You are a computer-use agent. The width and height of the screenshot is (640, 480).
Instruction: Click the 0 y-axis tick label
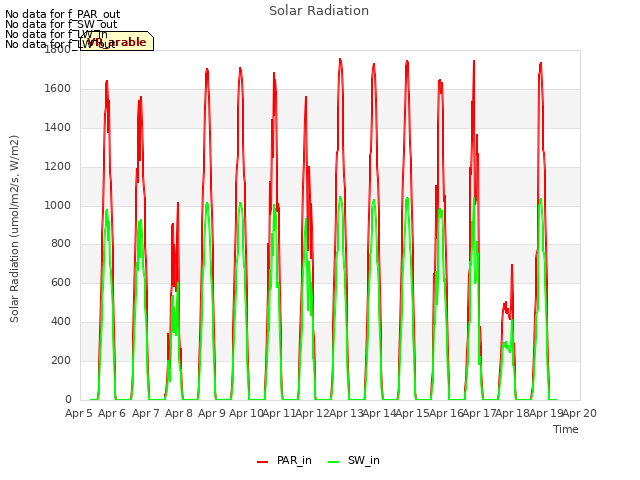click(68, 399)
